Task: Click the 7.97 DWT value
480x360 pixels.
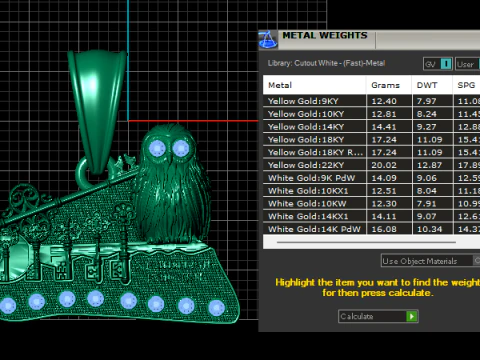Action: point(426,101)
